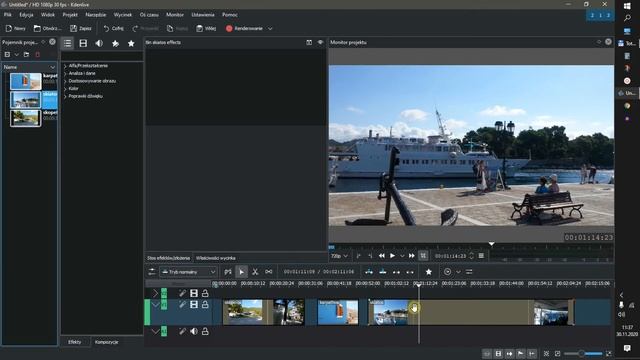Image resolution: width=640 pixels, height=360 pixels.
Task: Extract the timeline zone
Action: [x=396, y=272]
